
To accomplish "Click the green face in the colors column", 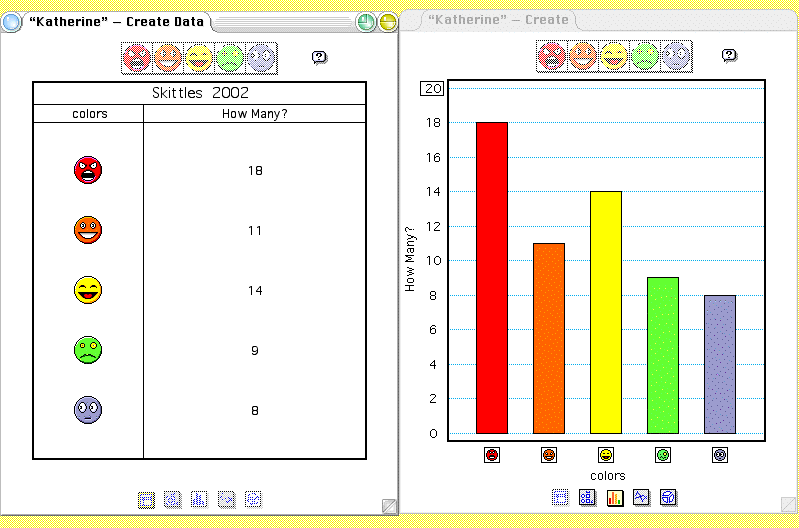I will 88,350.
